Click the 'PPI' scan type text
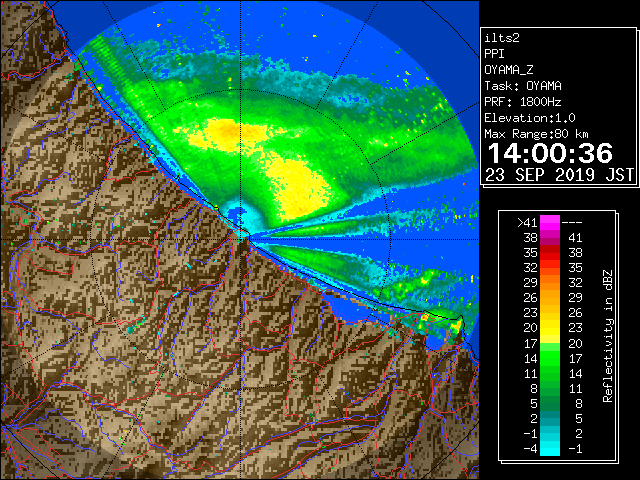Screen dimensions: 640x480 [x=494, y=54]
